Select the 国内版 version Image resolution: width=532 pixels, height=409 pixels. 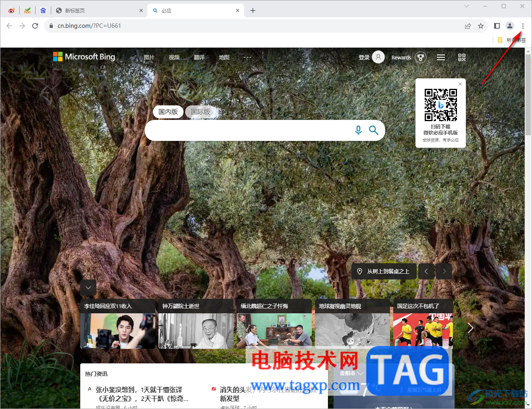click(x=168, y=112)
